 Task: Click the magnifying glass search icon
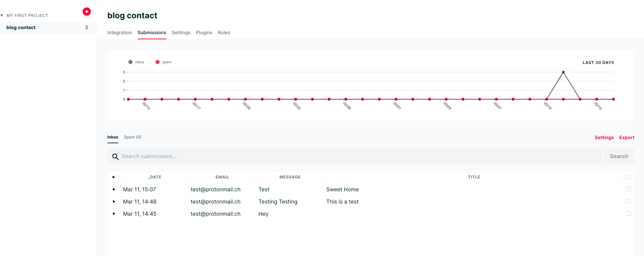[x=115, y=156]
